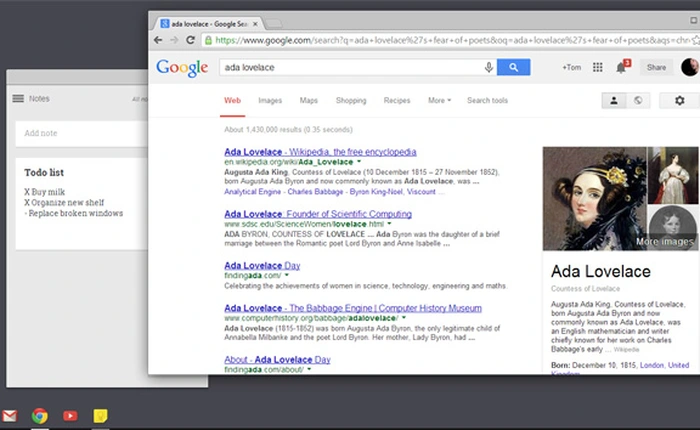Open Gmail from the shelf
700x430 pixels.
click(x=10, y=415)
